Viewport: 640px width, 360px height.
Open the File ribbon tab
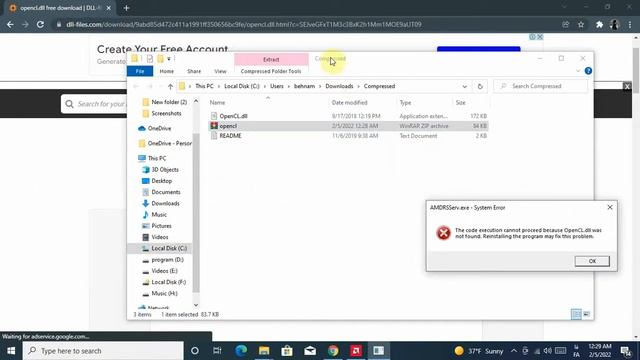pyautogui.click(x=140, y=71)
